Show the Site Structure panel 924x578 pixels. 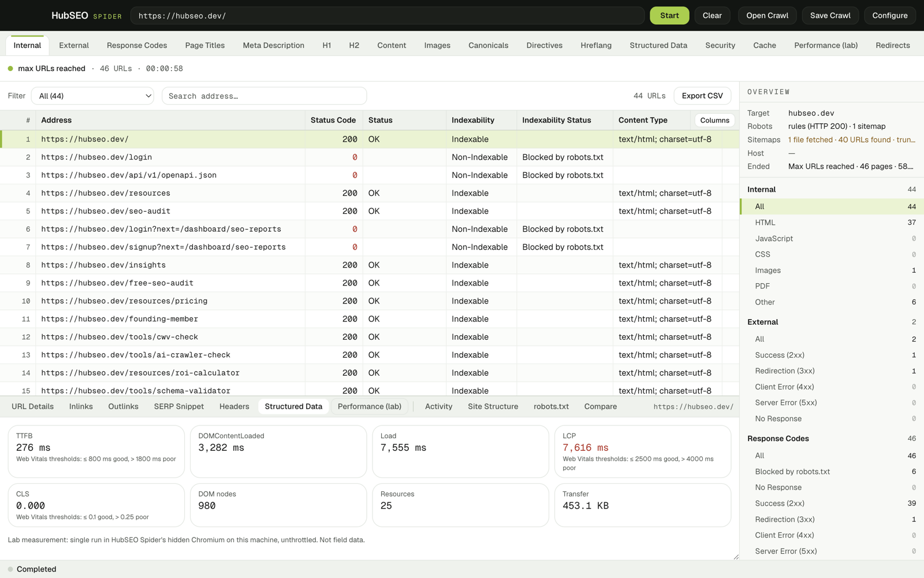tap(493, 406)
